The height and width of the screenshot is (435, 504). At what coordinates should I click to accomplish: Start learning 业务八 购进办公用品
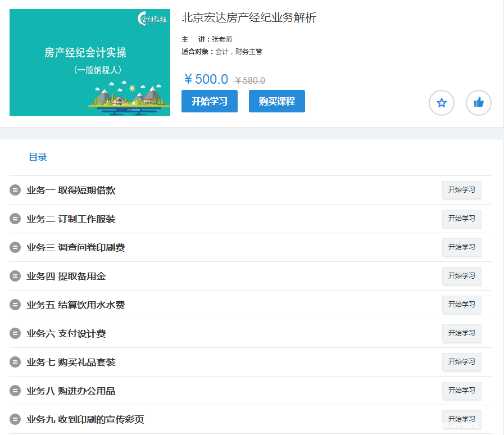click(x=461, y=391)
